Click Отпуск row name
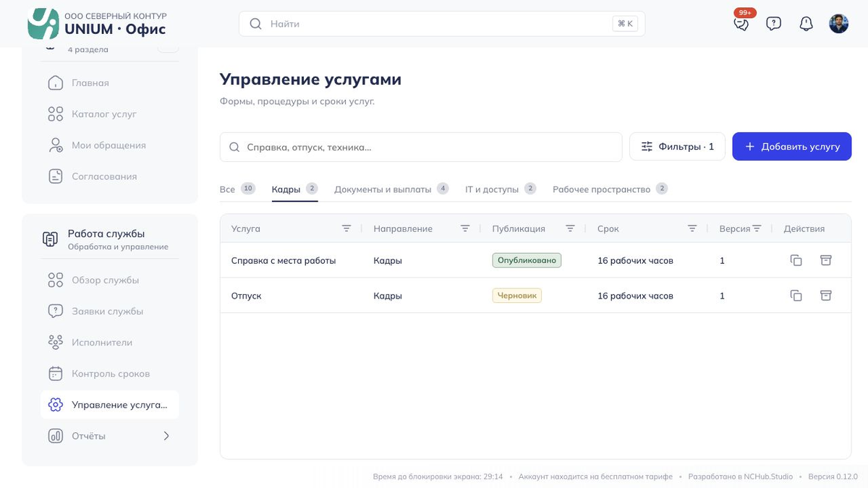The image size is (868, 488). pos(246,296)
